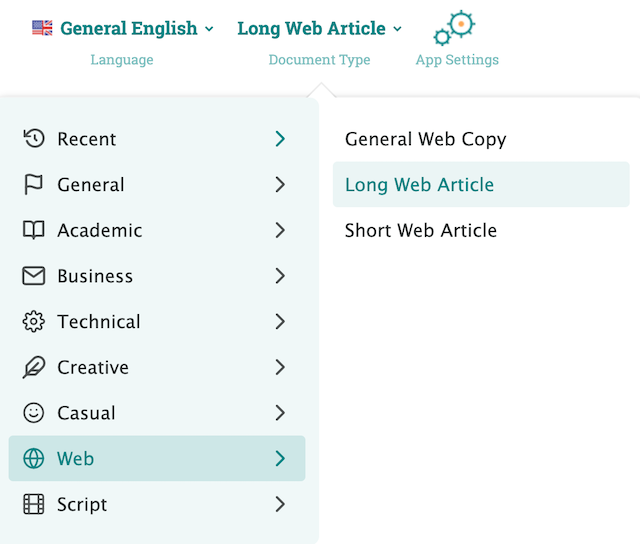Viewport: 640px width, 544px height.
Task: Click the open book Academic icon
Action: [x=34, y=230]
